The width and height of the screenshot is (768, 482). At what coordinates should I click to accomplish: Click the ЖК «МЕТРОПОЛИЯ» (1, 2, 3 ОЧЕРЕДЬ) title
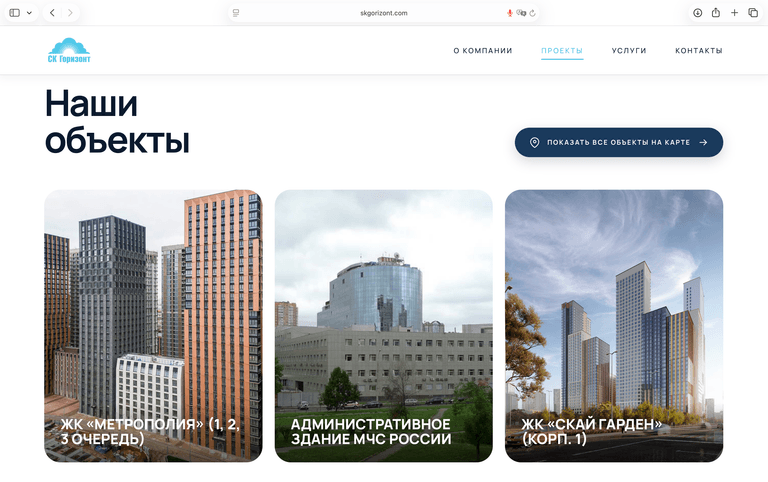coord(150,431)
